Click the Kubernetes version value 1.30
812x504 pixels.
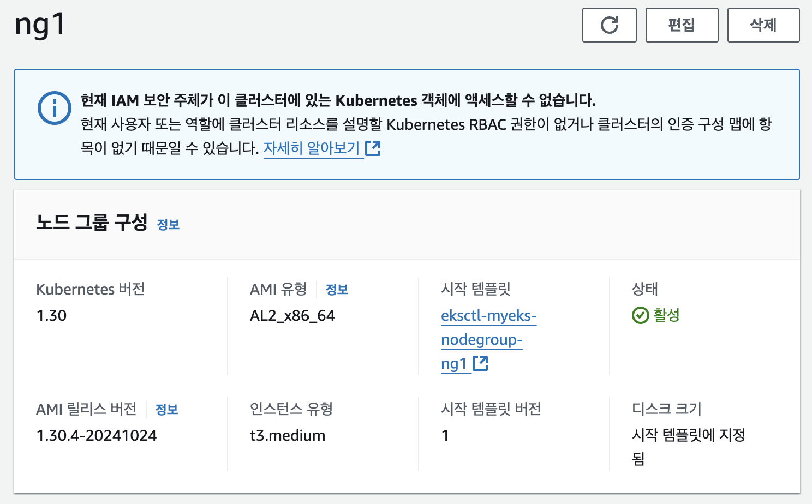coord(51,316)
